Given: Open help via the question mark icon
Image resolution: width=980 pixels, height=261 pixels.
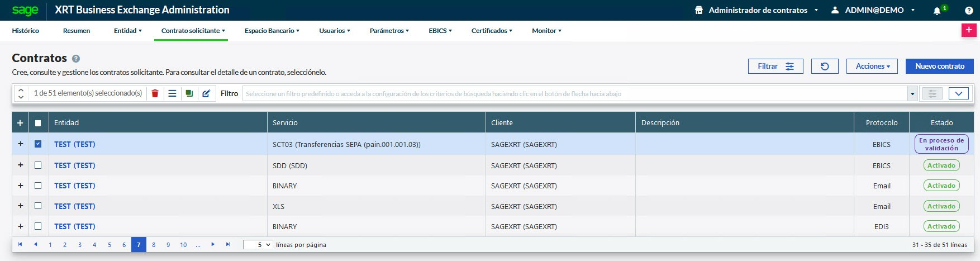Looking at the screenshot, I should point(969,11).
